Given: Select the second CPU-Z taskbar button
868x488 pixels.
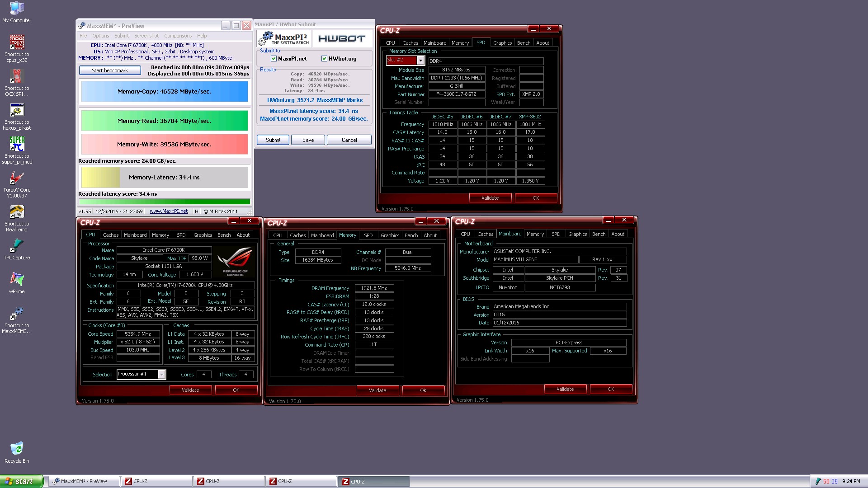Looking at the screenshot, I should click(x=229, y=481).
